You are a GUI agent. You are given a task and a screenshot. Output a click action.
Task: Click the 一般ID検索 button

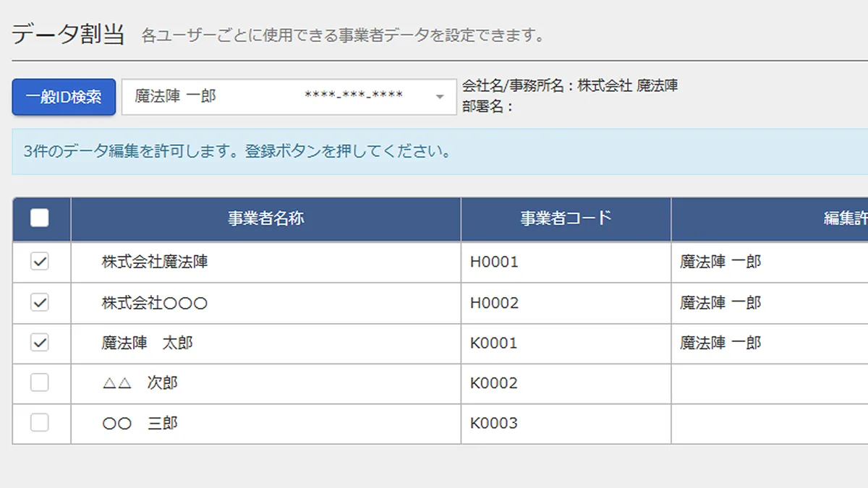[64, 97]
